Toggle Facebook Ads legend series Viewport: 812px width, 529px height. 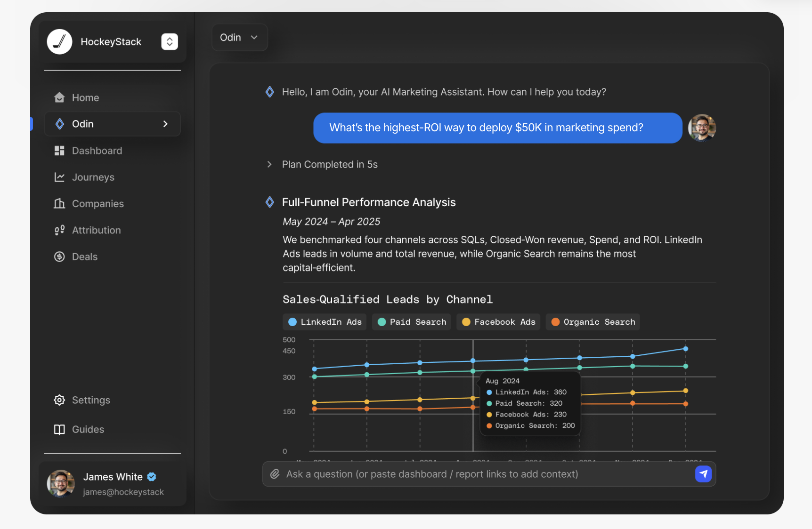pos(498,322)
